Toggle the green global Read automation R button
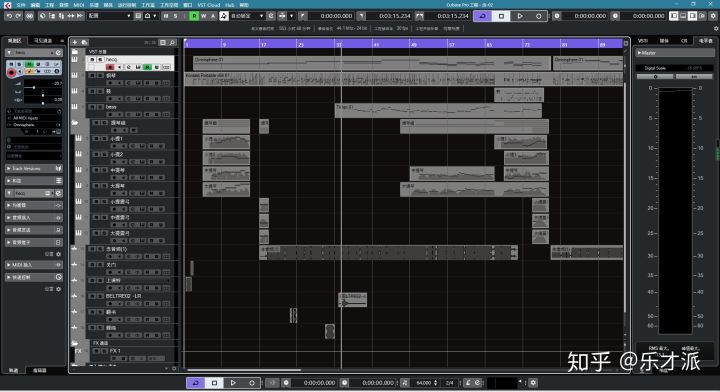 (x=194, y=16)
